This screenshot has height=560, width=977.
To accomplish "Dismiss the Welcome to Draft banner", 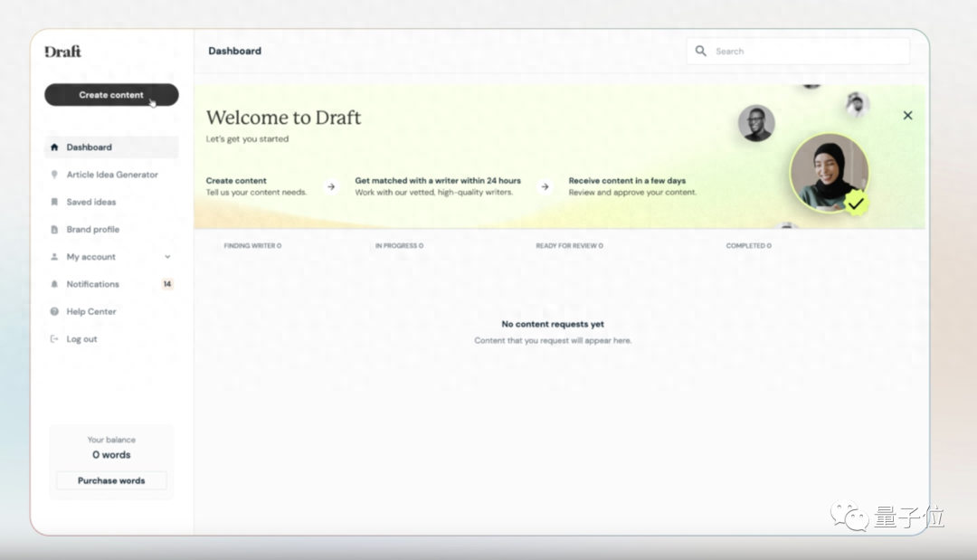I will tap(907, 116).
